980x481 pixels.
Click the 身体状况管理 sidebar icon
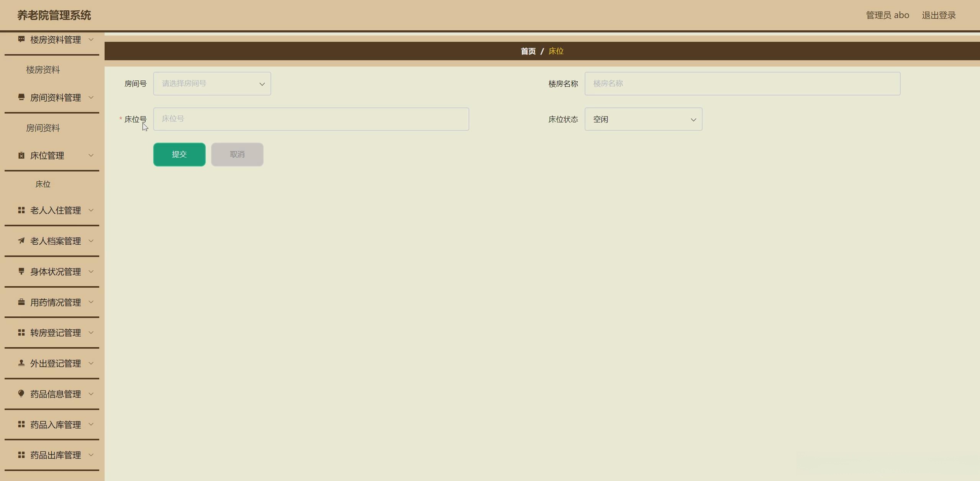pos(21,272)
